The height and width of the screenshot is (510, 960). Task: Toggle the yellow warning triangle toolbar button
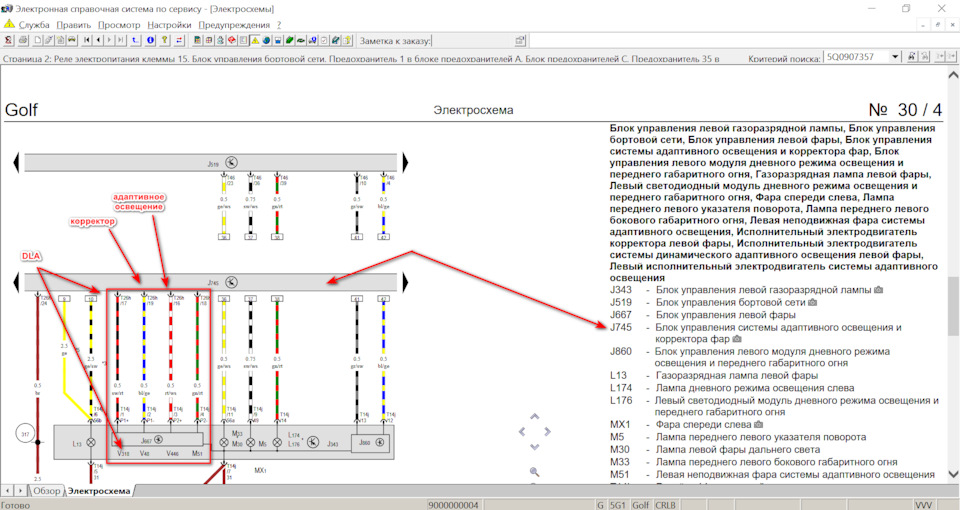(x=255, y=40)
